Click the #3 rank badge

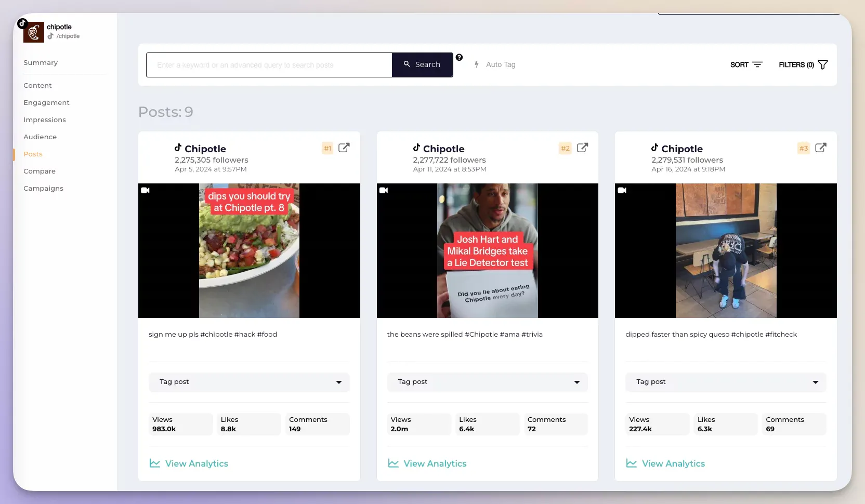click(x=804, y=148)
